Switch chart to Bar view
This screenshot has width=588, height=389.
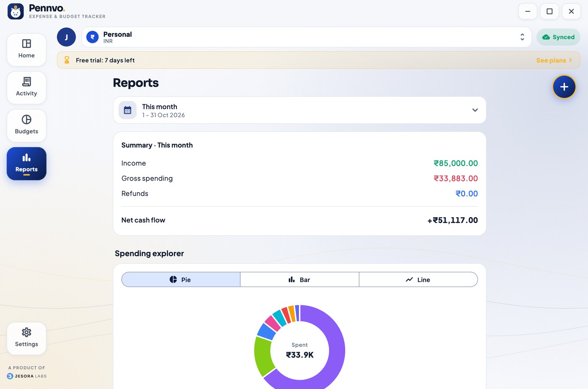coord(299,279)
